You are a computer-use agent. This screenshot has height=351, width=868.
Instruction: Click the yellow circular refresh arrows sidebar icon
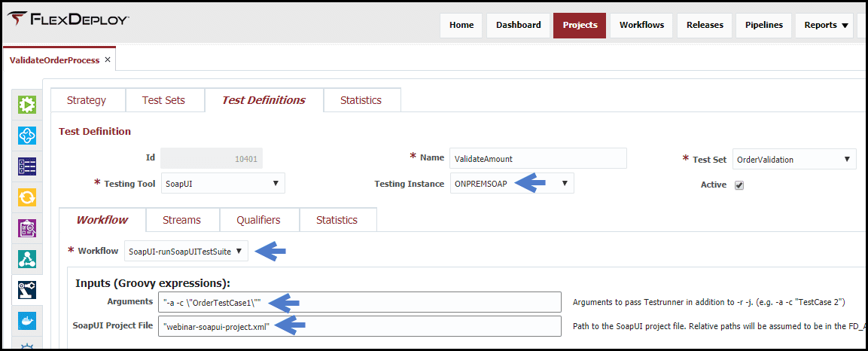(27, 197)
